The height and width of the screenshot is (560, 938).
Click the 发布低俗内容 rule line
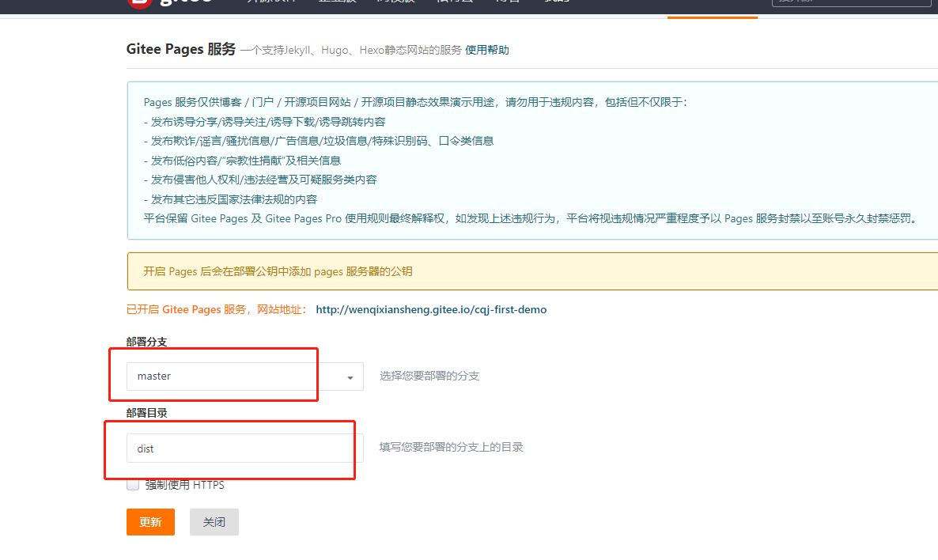pyautogui.click(x=242, y=161)
